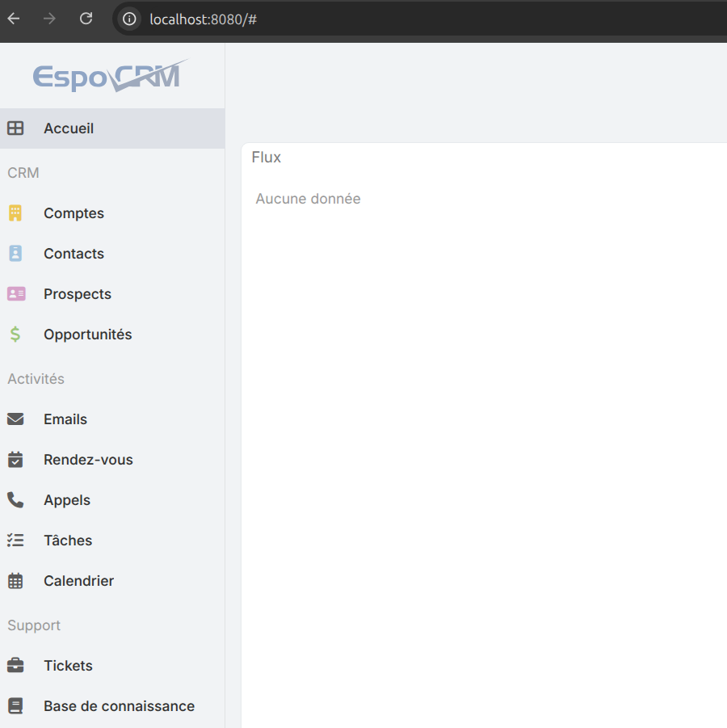Click the EspoCRM logo
The width and height of the screenshot is (727, 728).
[x=110, y=76]
